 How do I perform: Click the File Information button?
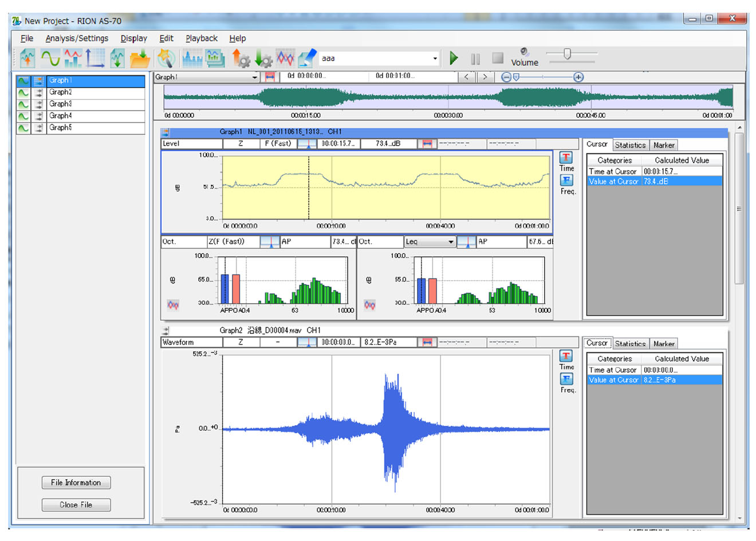tap(76, 483)
